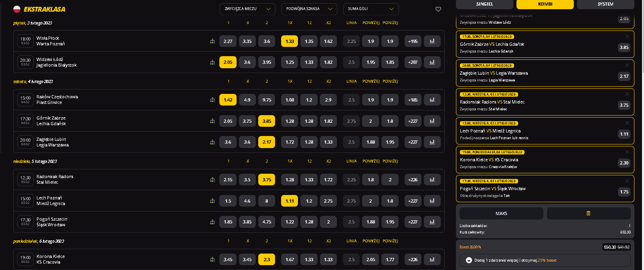The image size is (644, 270).
Task: Remove Zagłębie Lubin bet from betslip
Action: pos(627,65)
